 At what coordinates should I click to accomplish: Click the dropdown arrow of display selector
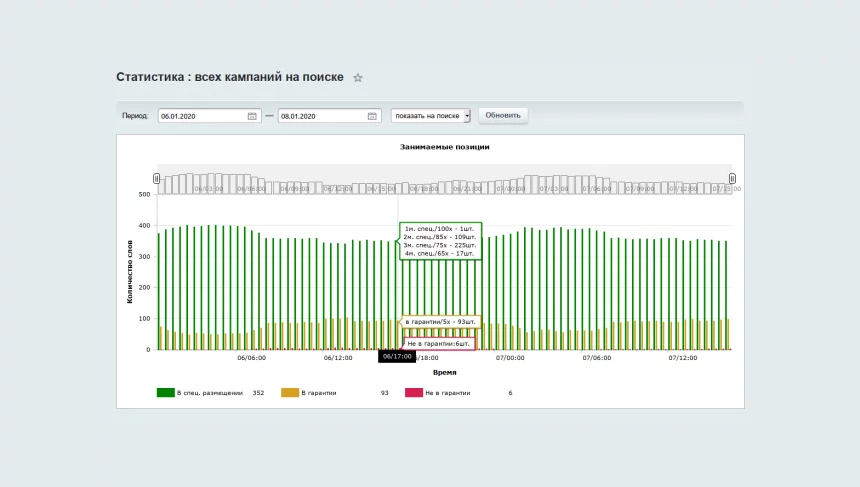pyautogui.click(x=467, y=116)
